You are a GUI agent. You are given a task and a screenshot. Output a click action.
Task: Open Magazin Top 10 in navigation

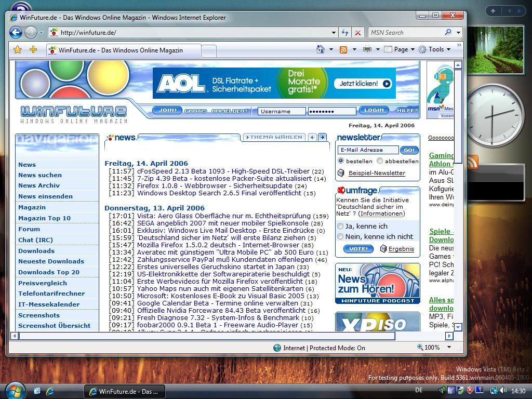(x=45, y=218)
